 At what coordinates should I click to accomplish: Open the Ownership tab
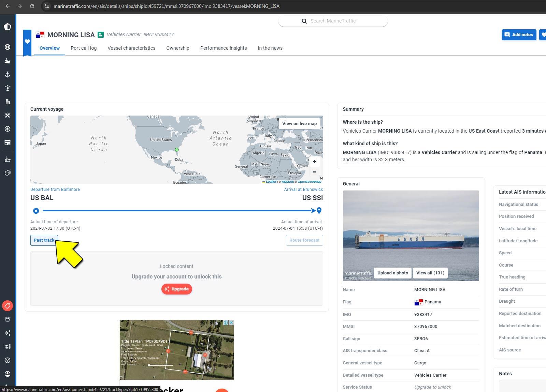pyautogui.click(x=178, y=48)
